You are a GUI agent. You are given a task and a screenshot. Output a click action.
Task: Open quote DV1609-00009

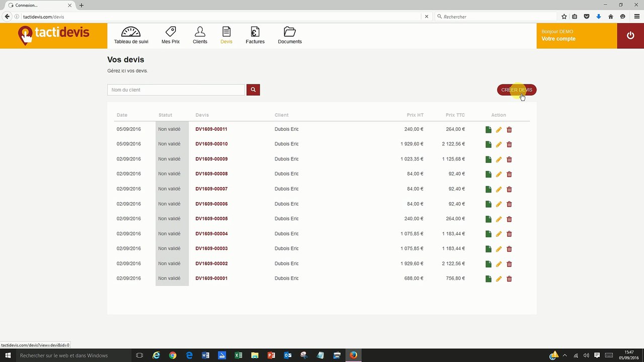[x=211, y=159]
